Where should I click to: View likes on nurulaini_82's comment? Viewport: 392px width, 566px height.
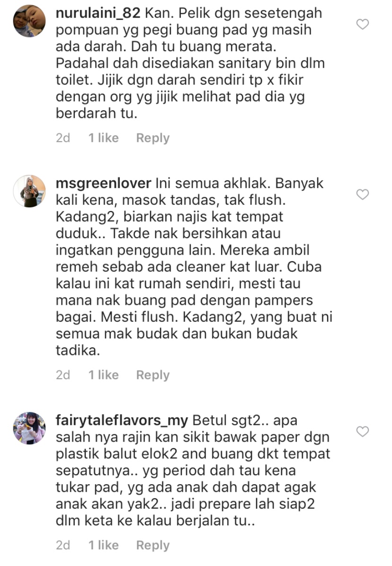104,138
